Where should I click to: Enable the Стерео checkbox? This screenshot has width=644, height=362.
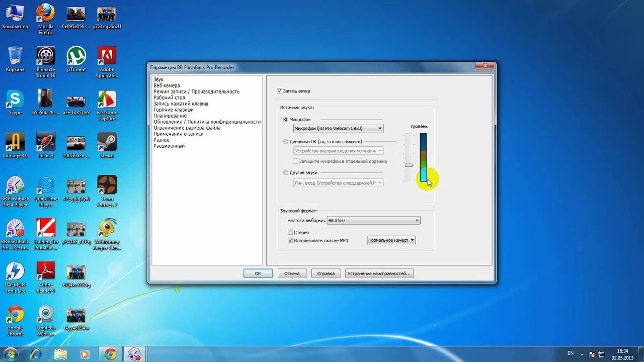[x=290, y=232]
